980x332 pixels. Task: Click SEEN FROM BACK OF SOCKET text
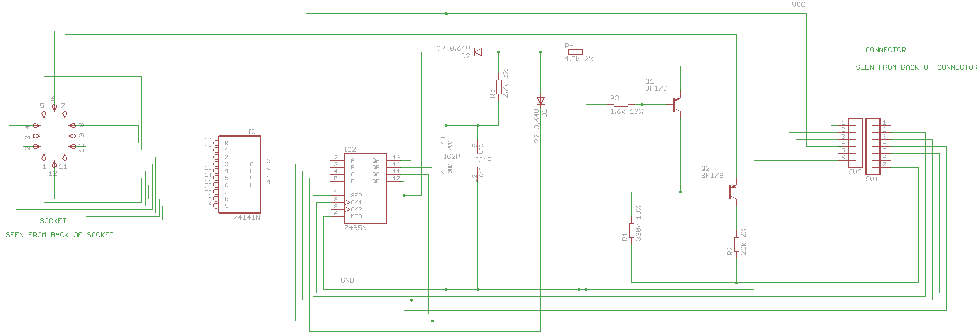[x=60, y=235]
